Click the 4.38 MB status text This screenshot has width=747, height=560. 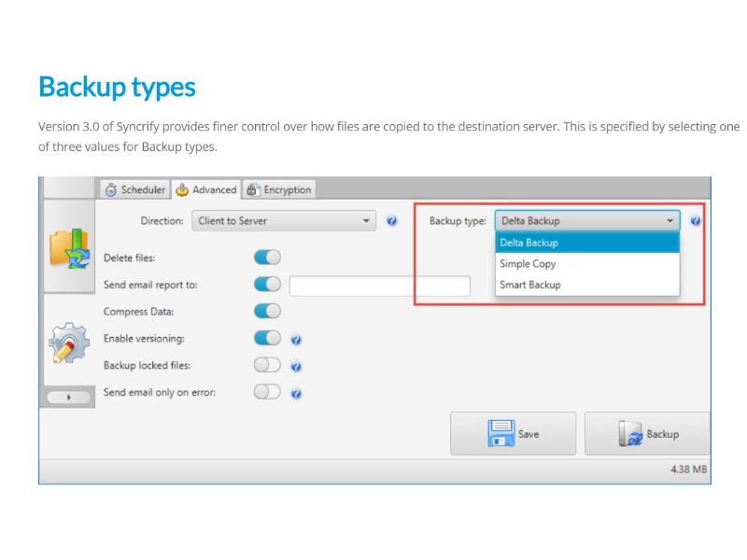tap(688, 469)
